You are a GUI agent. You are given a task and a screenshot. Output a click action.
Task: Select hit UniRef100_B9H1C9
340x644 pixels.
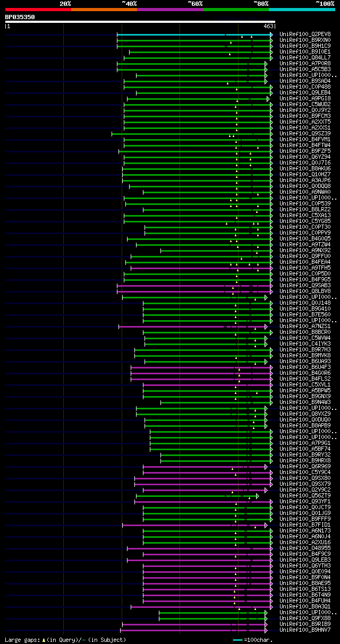pos(305,46)
